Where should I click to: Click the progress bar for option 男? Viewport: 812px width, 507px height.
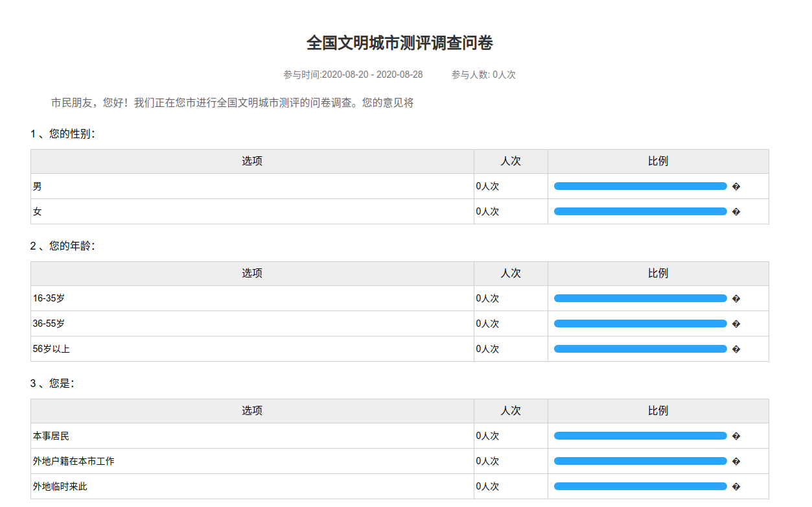coord(640,186)
